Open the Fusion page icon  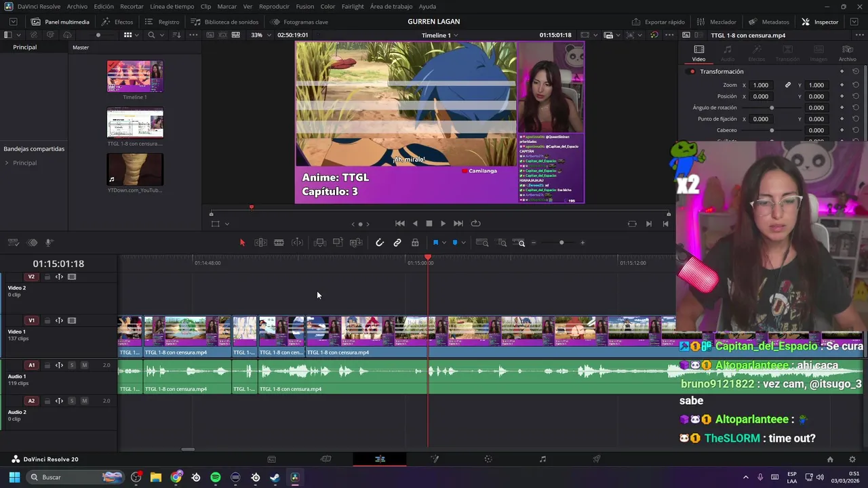pos(435,459)
